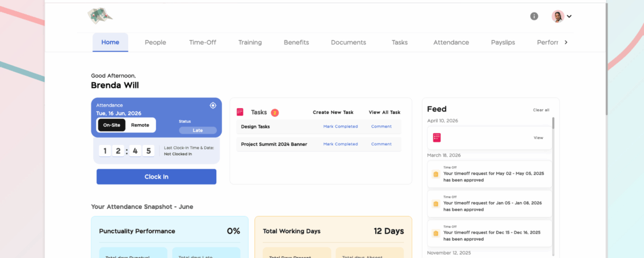Clear all feed notifications

(x=541, y=110)
